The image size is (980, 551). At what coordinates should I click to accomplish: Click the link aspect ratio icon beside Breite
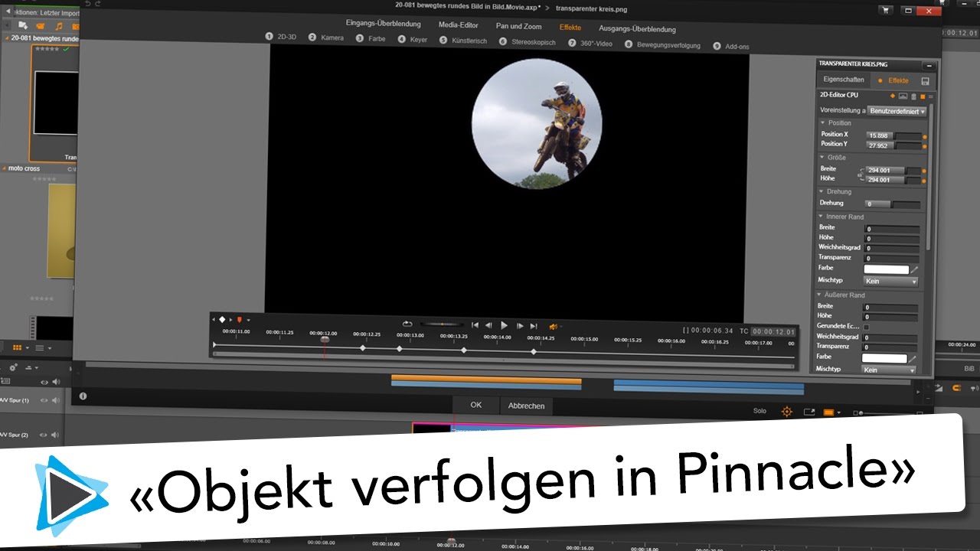tap(860, 175)
